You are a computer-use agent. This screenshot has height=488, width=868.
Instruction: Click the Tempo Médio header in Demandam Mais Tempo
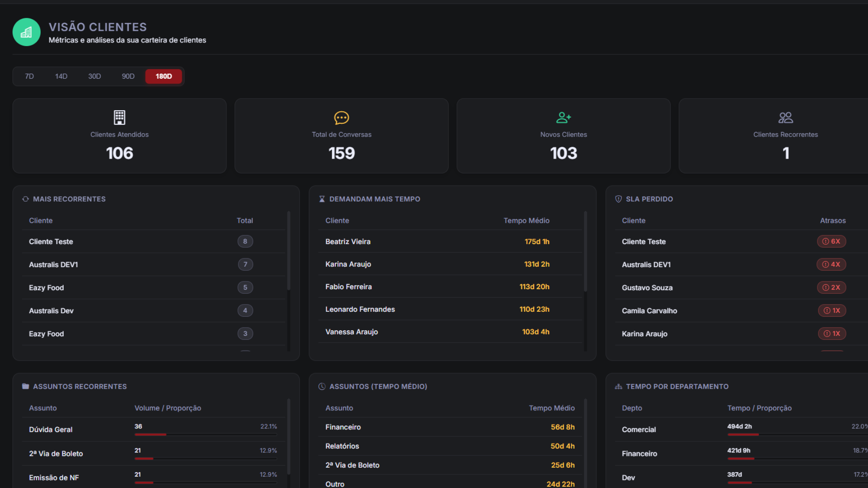[x=527, y=221]
